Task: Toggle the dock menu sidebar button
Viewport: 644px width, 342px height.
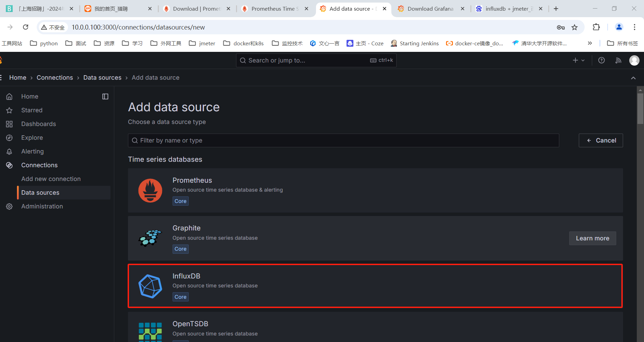Action: pyautogui.click(x=105, y=96)
